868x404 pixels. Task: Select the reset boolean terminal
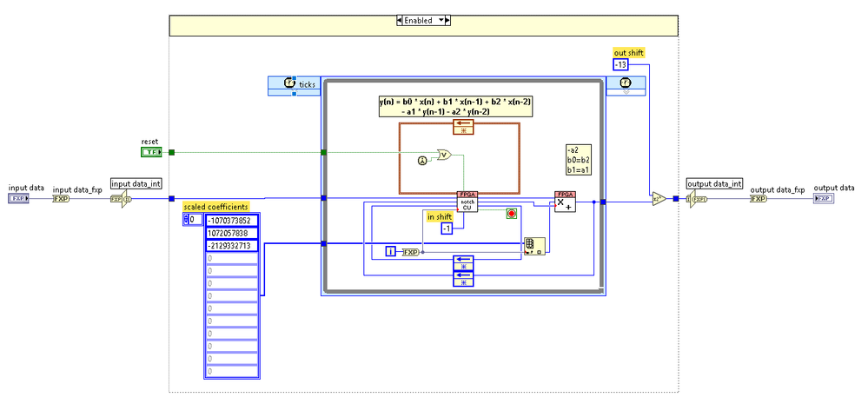point(151,152)
